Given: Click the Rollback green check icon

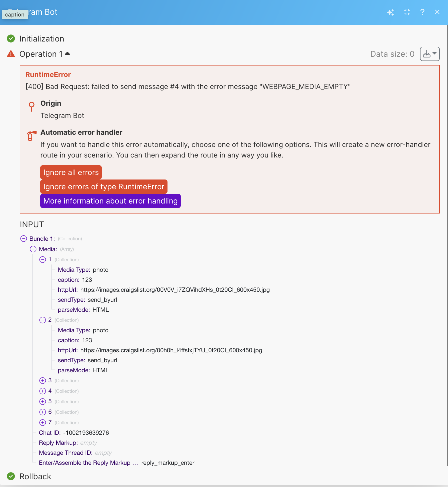Looking at the screenshot, I should click(11, 476).
